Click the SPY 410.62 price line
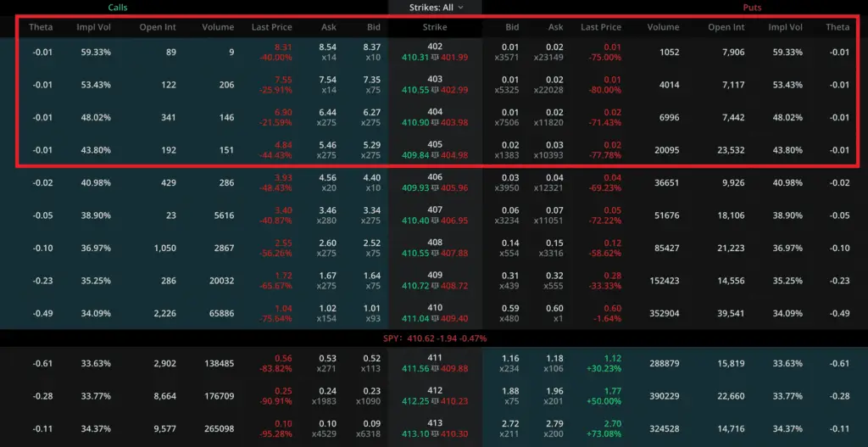Screen dimensions: 868x447 tap(435, 338)
